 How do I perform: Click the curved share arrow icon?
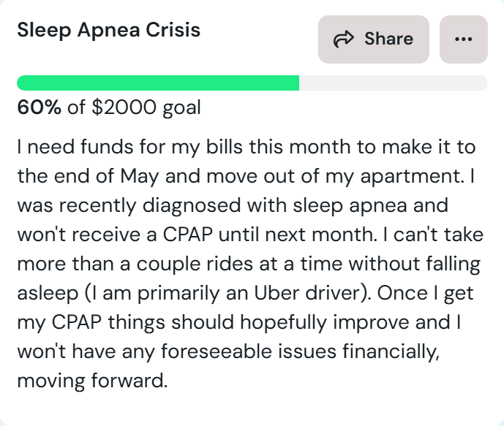point(343,39)
